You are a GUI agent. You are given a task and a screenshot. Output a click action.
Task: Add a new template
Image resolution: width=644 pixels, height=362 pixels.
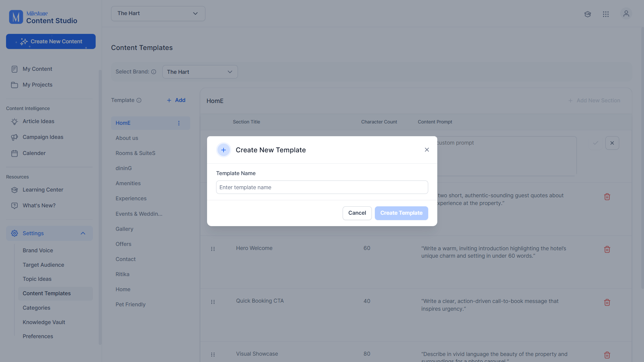(176, 100)
